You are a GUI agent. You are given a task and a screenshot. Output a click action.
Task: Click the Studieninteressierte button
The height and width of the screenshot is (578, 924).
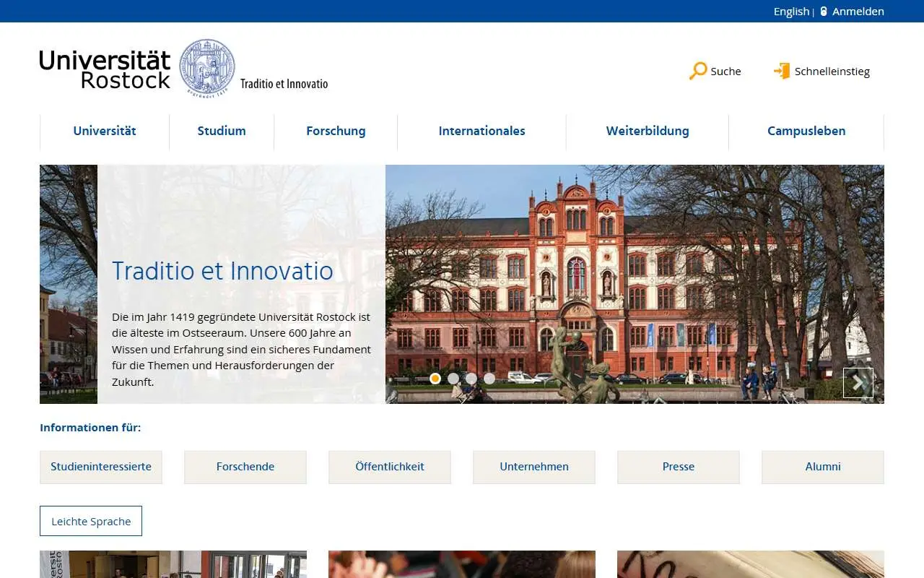[x=101, y=467]
